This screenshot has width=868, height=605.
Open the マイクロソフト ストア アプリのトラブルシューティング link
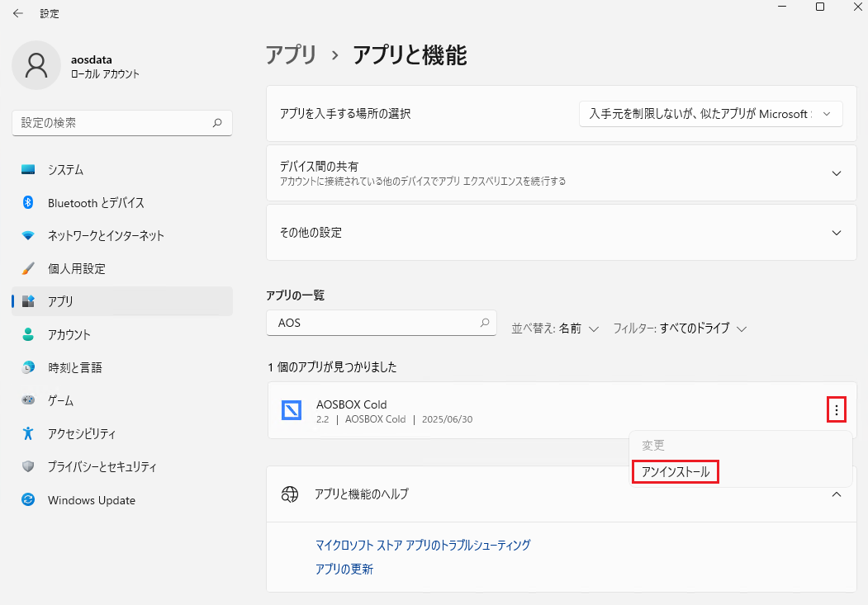tap(423, 545)
